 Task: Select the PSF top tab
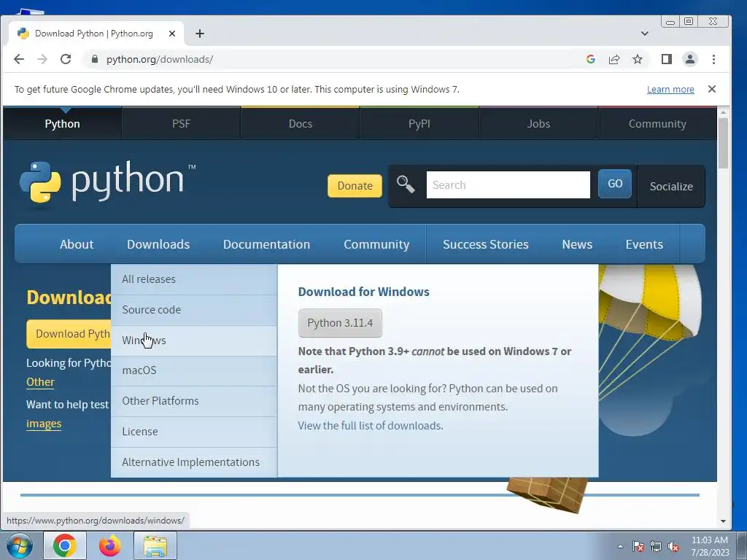click(x=181, y=124)
